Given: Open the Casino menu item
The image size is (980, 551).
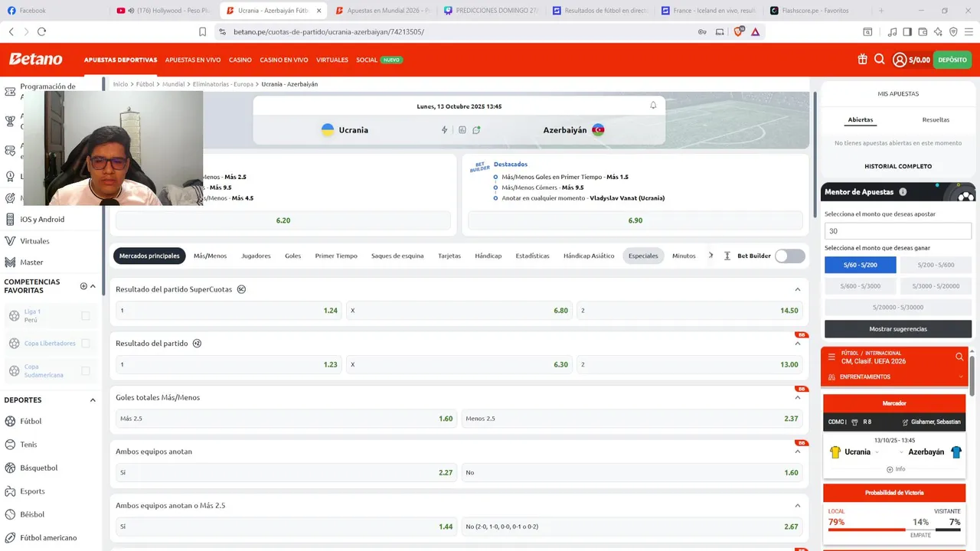Looking at the screenshot, I should click(x=240, y=60).
